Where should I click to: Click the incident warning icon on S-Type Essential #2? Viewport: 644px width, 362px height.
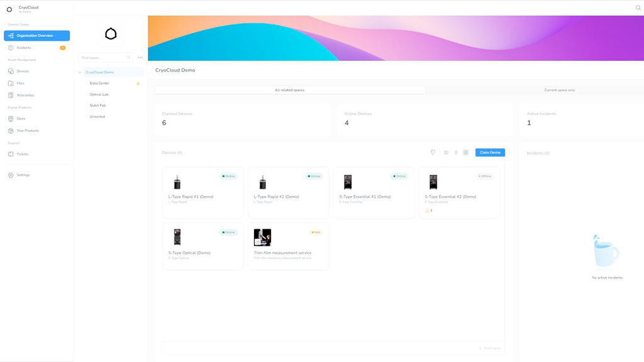coord(427,211)
